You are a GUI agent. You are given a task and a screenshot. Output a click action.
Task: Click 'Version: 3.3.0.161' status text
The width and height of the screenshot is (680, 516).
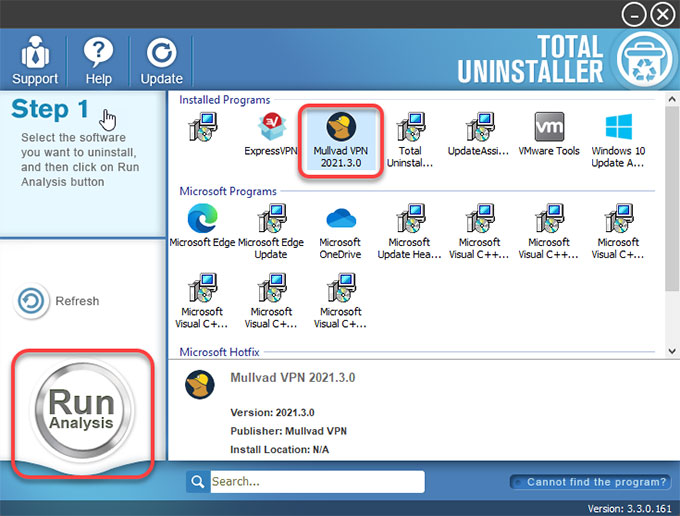pos(629,508)
